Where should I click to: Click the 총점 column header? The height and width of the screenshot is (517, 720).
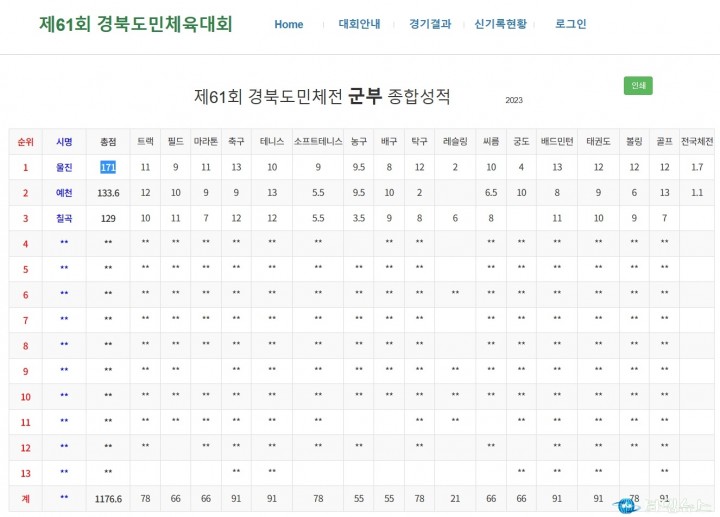coord(108,142)
